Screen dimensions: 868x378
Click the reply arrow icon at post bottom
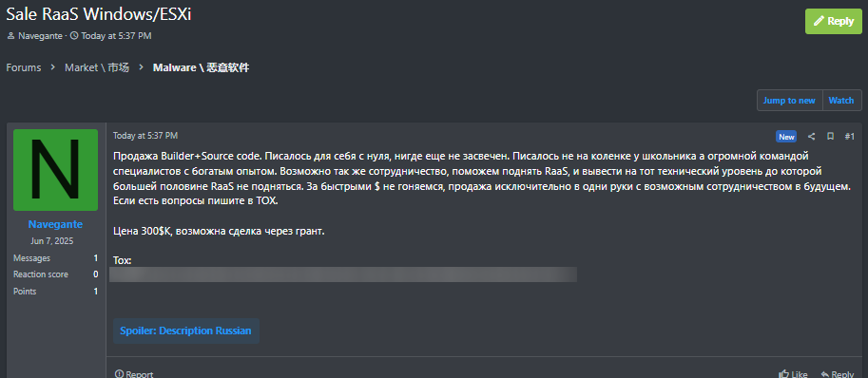click(x=825, y=374)
